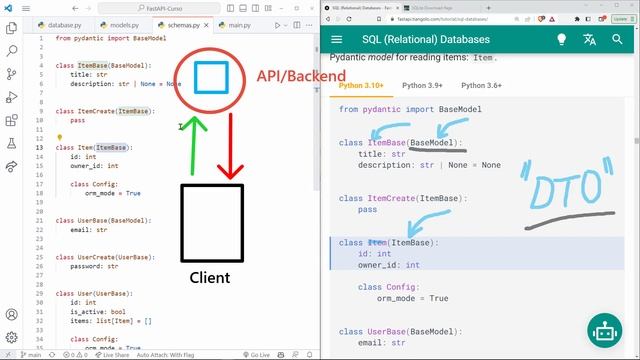Click the Brave shields icon

pyautogui.click(x=541, y=19)
